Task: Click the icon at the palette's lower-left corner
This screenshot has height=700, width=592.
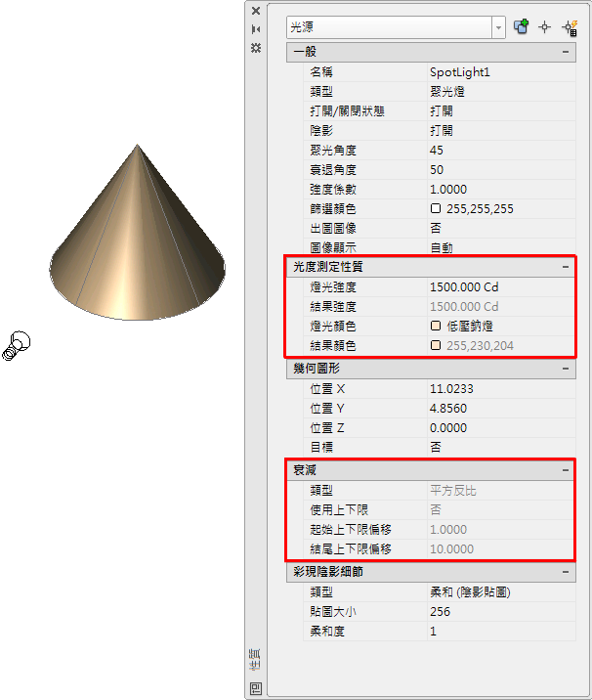Action: pos(256,688)
